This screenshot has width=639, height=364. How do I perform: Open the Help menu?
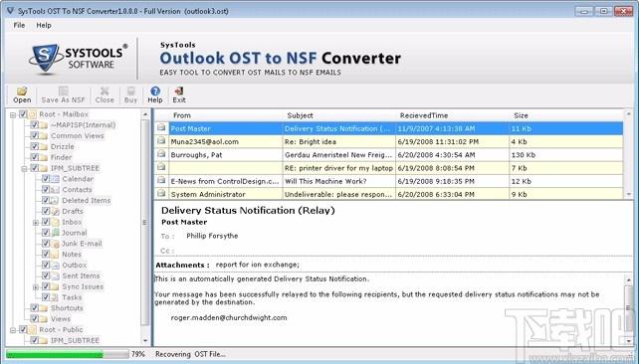pyautogui.click(x=44, y=25)
